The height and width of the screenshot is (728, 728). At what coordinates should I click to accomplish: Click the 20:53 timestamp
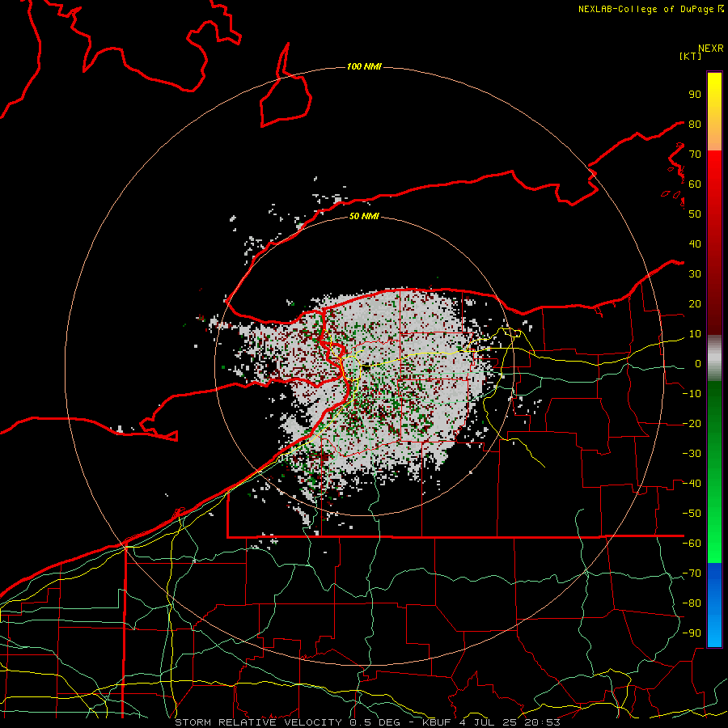point(542,722)
